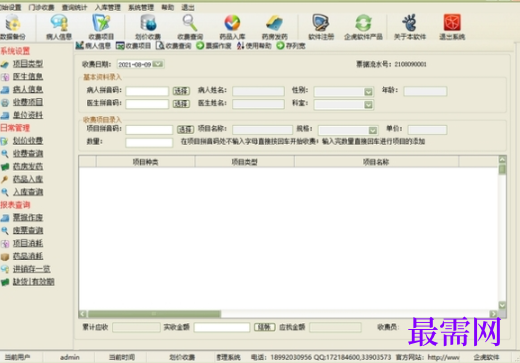Click the key icon beside sidebar 药品入库
This screenshot has height=363, width=520.
tap(5, 179)
